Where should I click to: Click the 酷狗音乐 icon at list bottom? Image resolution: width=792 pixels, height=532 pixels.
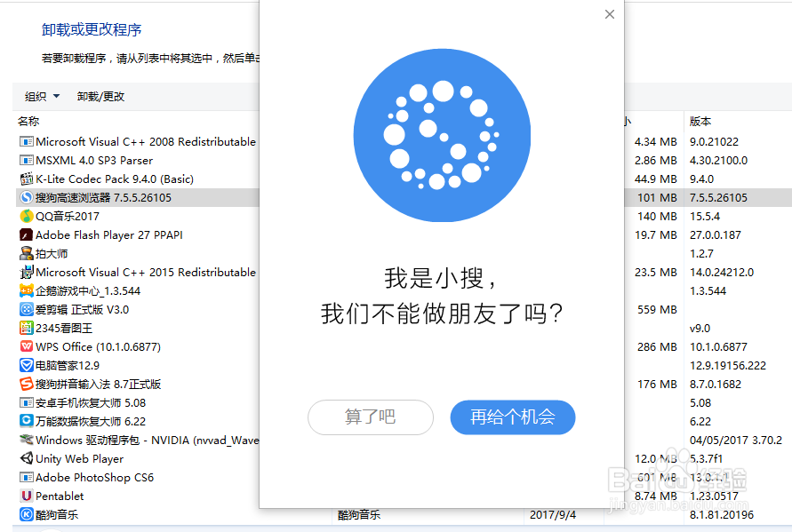25,514
